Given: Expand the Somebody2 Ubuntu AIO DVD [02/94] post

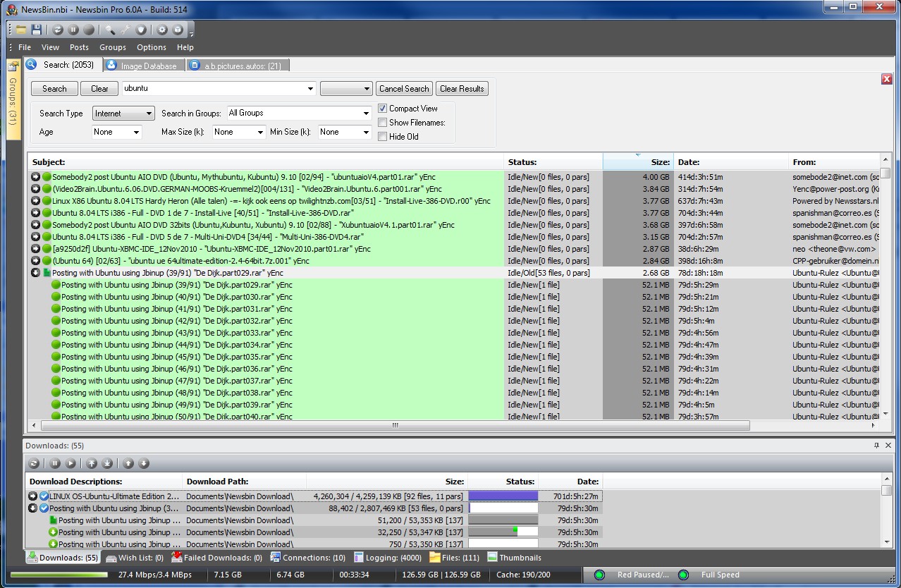Looking at the screenshot, I should coord(35,177).
